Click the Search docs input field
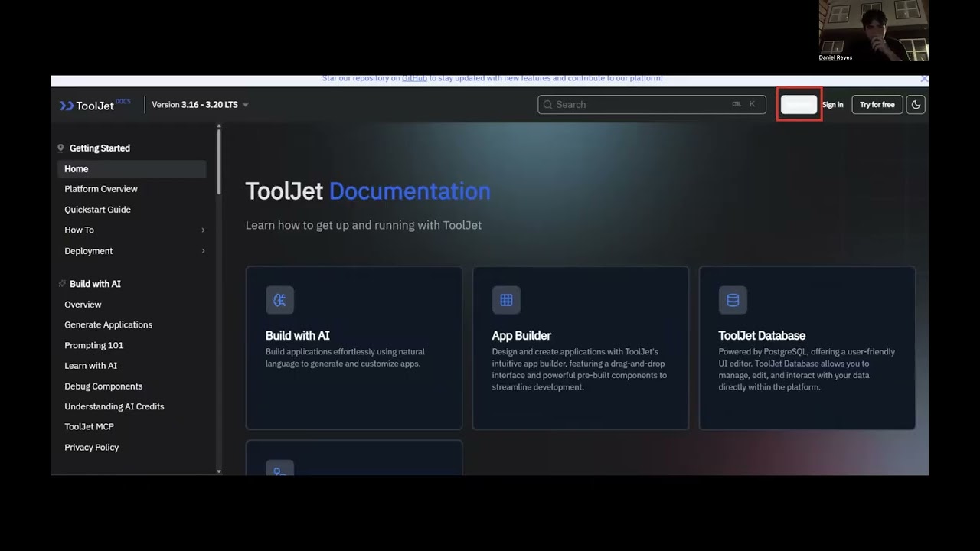980x551 pixels. coord(652,105)
